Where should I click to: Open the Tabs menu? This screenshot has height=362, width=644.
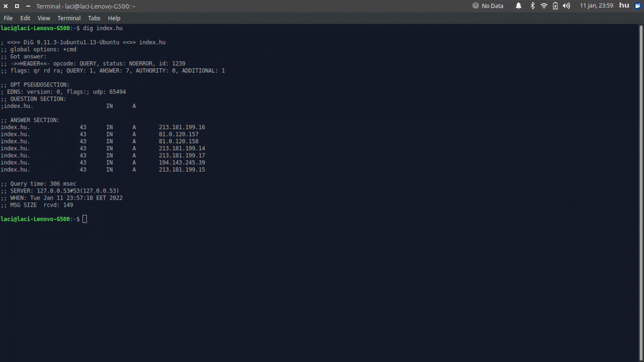[94, 18]
